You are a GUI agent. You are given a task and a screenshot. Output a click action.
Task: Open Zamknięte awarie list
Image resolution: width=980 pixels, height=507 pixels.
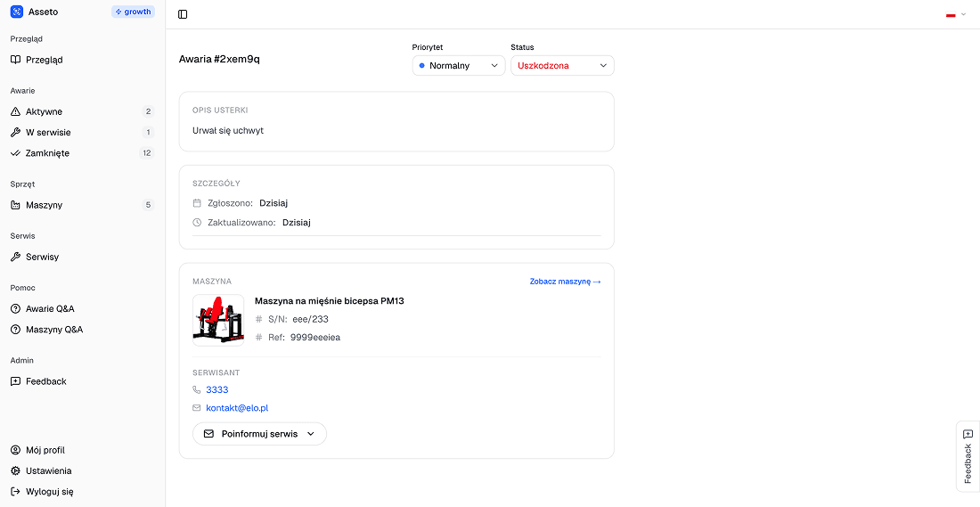47,153
